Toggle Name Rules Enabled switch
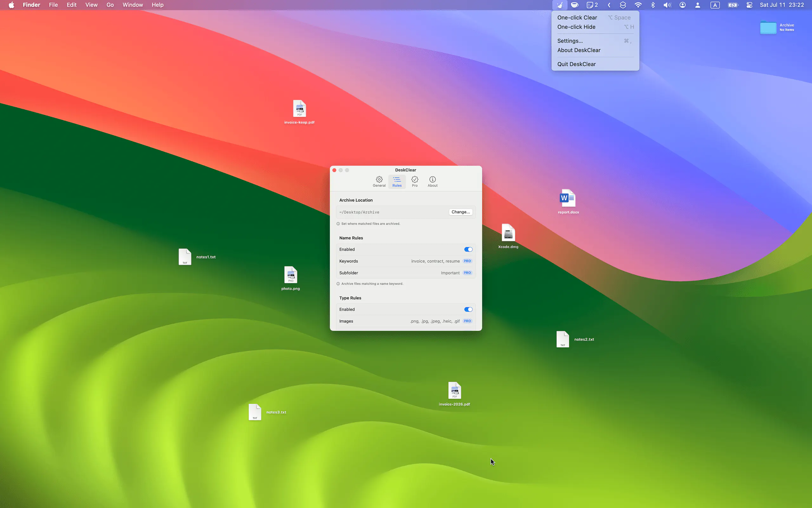Viewport: 812px width, 508px height. [x=468, y=249]
